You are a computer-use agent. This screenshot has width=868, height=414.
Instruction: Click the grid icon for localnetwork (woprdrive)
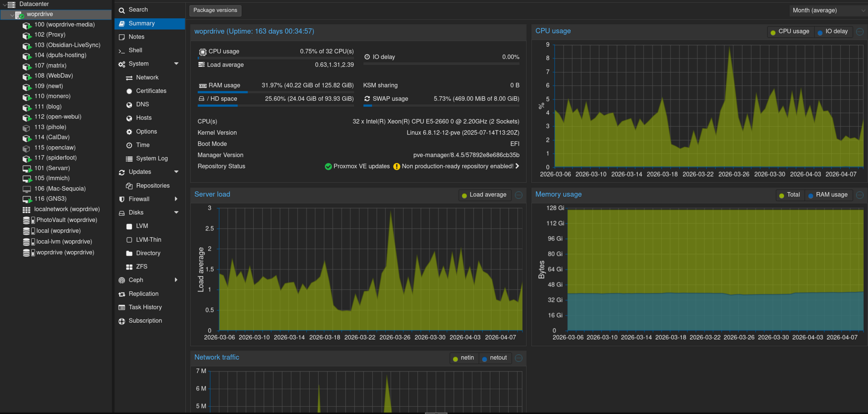coord(26,210)
